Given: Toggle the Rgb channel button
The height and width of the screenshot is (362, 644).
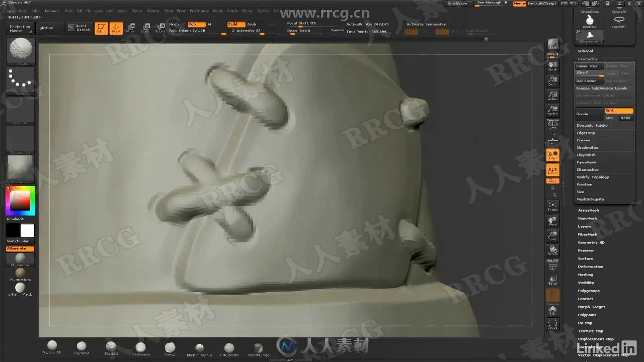Looking at the screenshot, I should 196,24.
